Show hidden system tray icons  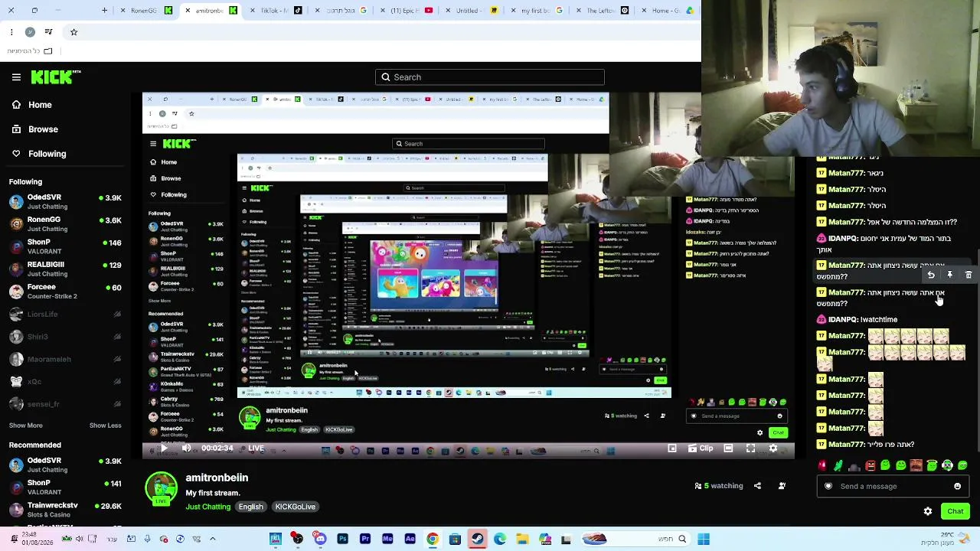click(213, 540)
